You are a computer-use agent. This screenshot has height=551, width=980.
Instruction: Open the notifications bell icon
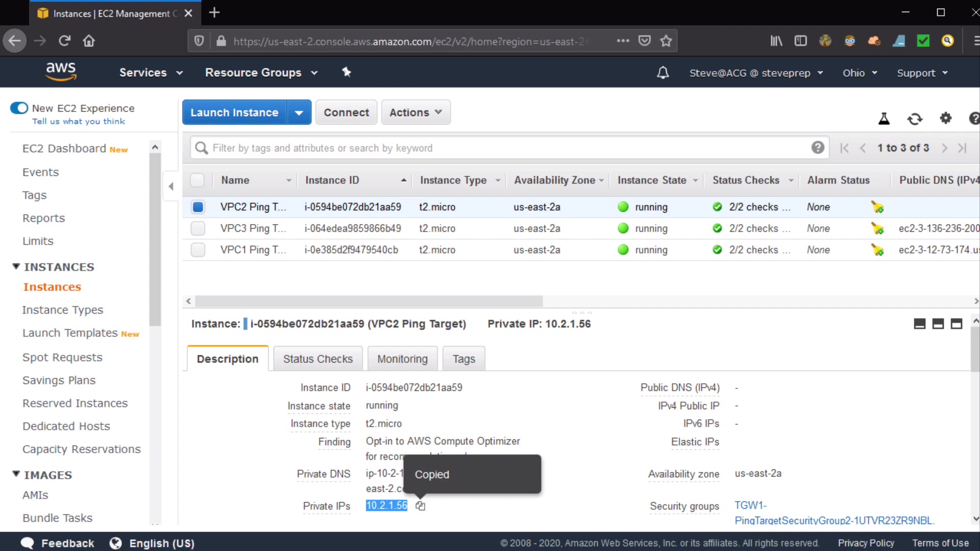(663, 73)
